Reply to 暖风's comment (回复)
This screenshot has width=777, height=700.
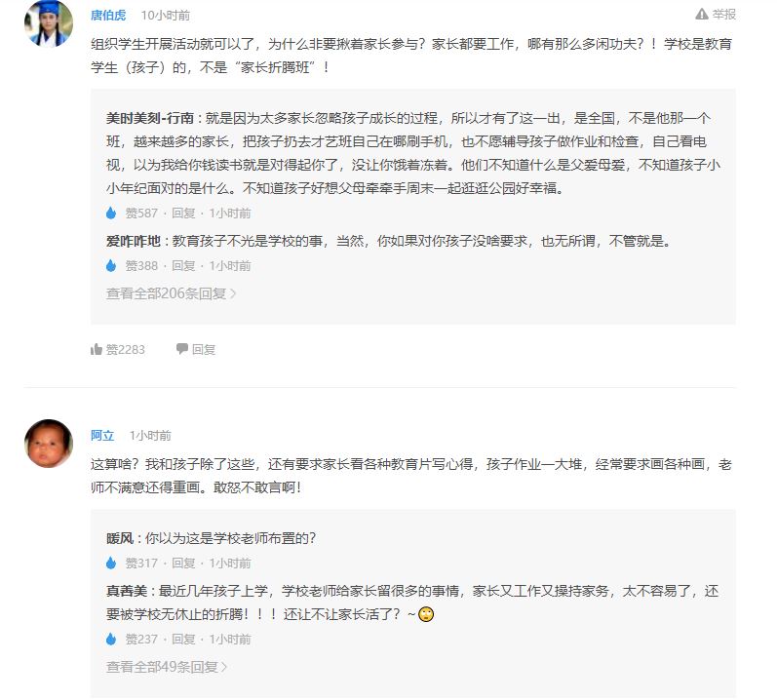pyautogui.click(x=183, y=564)
